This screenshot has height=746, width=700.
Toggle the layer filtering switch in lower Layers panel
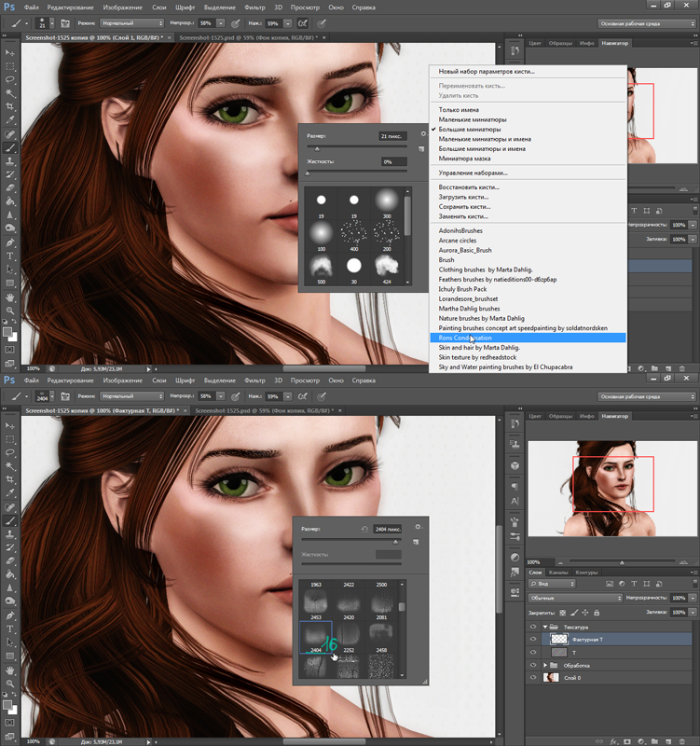[x=694, y=584]
